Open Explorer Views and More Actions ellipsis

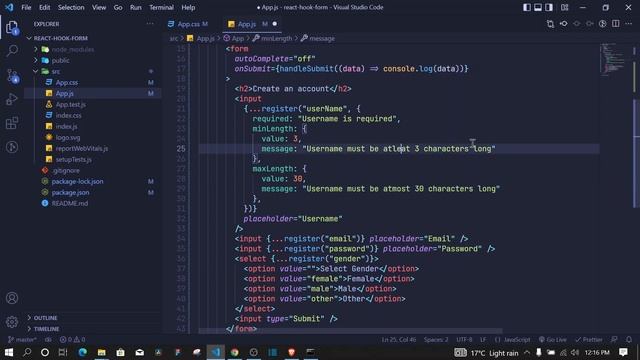pyautogui.click(x=150, y=24)
